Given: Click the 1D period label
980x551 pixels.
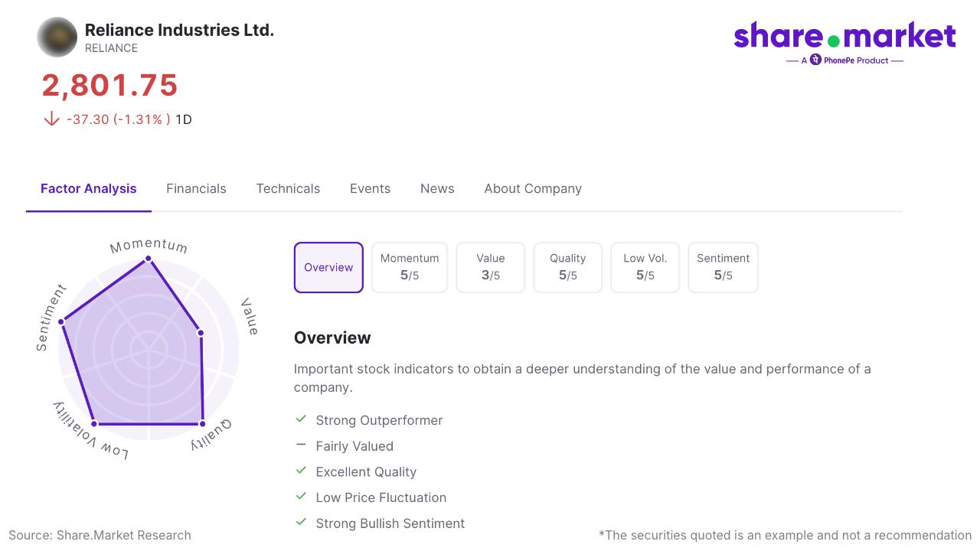Looking at the screenshot, I should (x=184, y=119).
